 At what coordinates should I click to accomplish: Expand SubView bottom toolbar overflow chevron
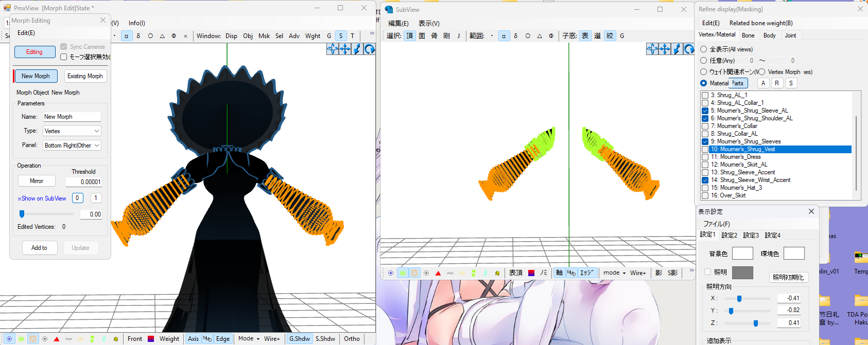[x=691, y=270]
